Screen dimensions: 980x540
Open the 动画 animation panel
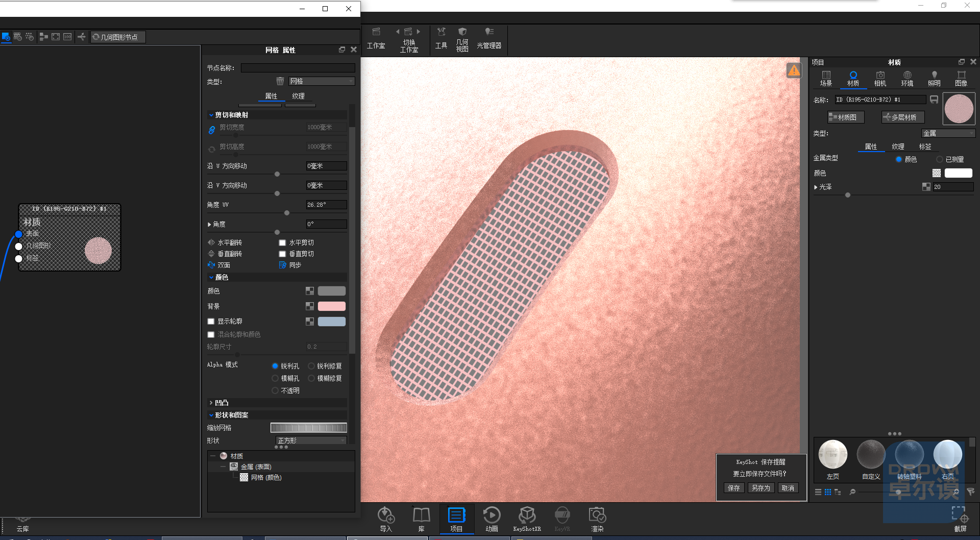click(492, 519)
